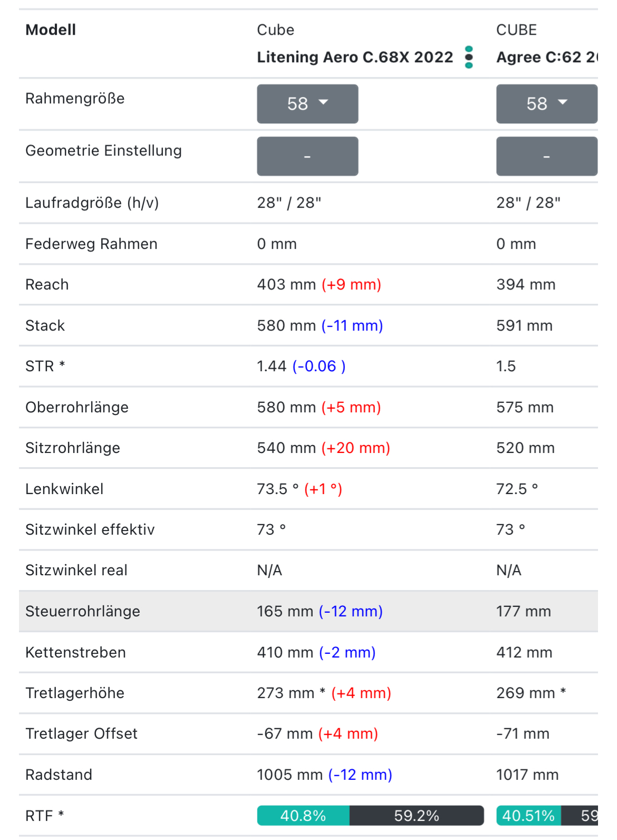Open Geometrie Einstellung dropdown for Litening Aero
Viewport: 617px width, 840px height.
[307, 156]
